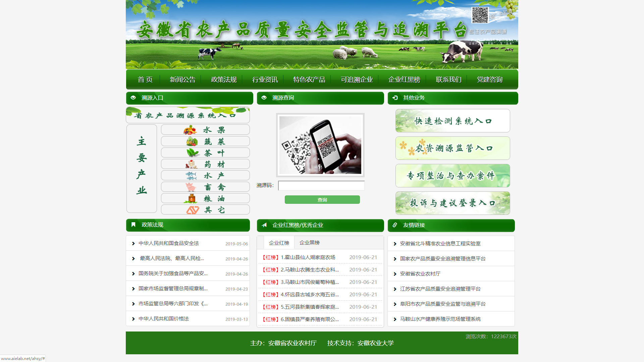Viewport: 644px width, 362px height.
Task: Click the login arrow icon beside 其他业务
Action: 395,98
